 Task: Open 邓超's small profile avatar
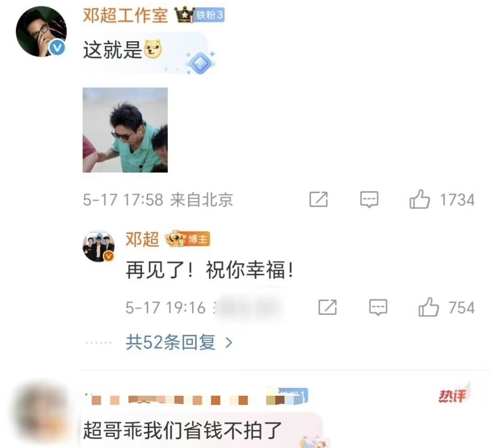point(99,247)
